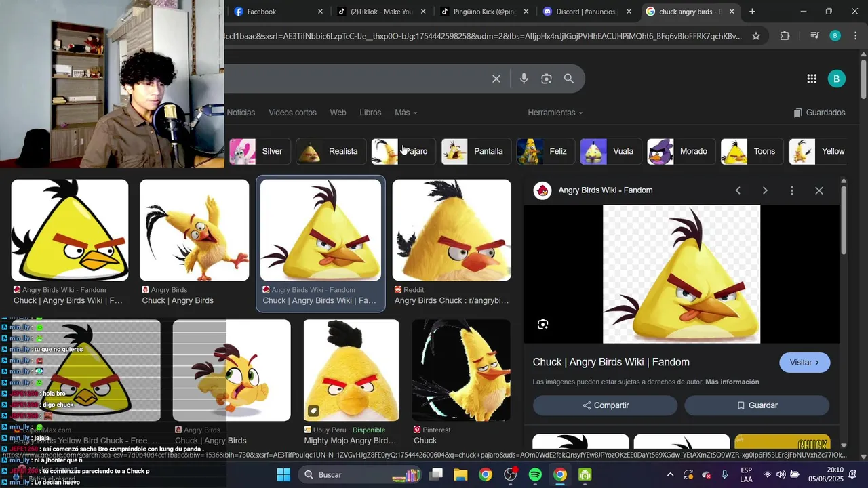
Task: Open the Wi-Fi network icon
Action: click(x=767, y=474)
